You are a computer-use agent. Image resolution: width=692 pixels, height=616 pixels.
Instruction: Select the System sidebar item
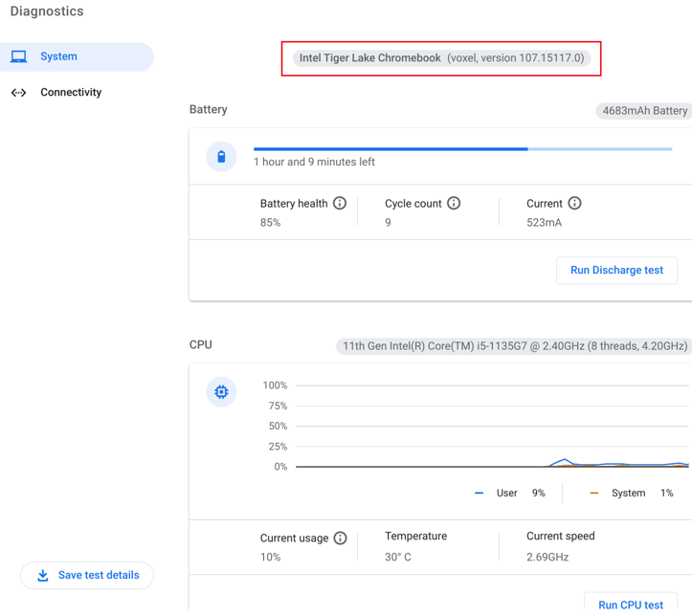coord(77,56)
